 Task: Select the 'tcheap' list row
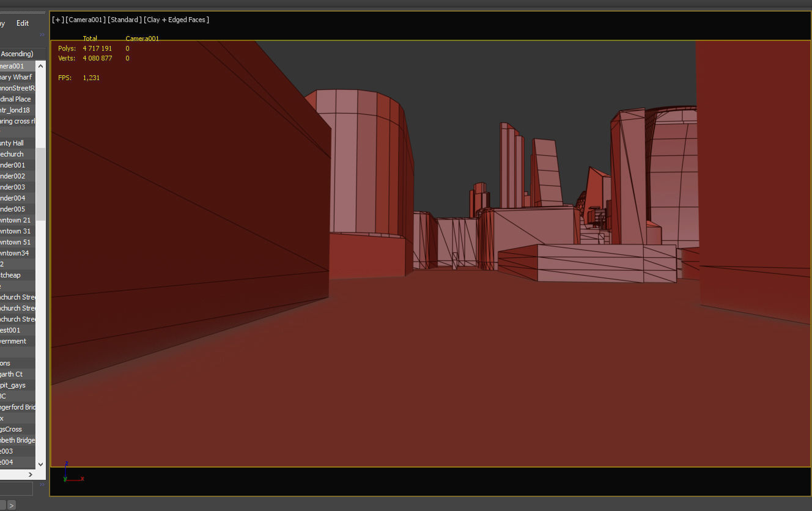tap(18, 275)
